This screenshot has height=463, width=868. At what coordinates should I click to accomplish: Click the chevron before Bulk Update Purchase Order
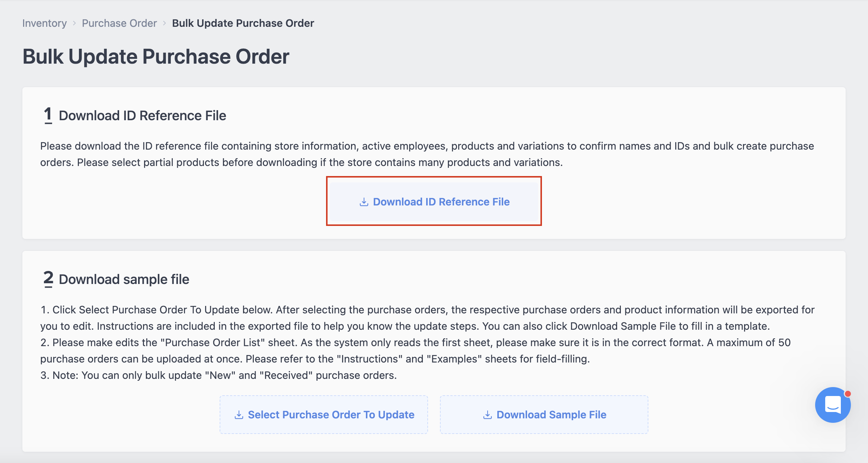pos(164,23)
